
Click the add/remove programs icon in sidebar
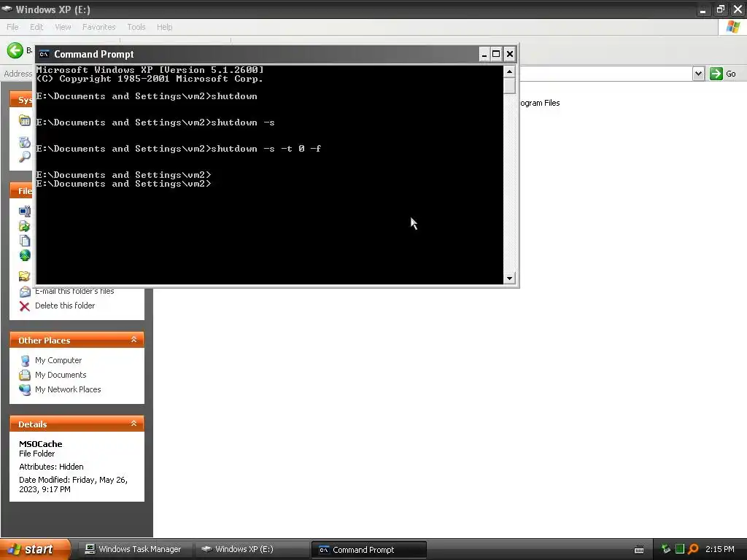point(25,142)
